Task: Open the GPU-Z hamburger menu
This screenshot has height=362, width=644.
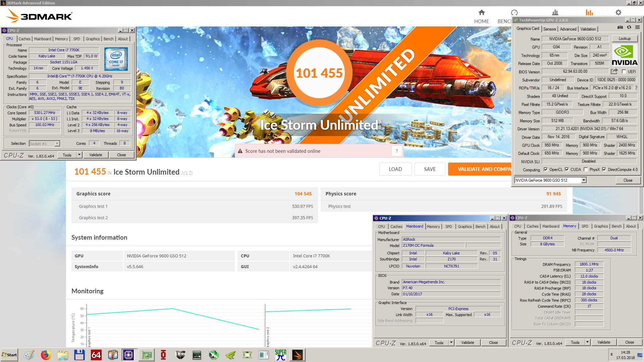Action: point(637,27)
